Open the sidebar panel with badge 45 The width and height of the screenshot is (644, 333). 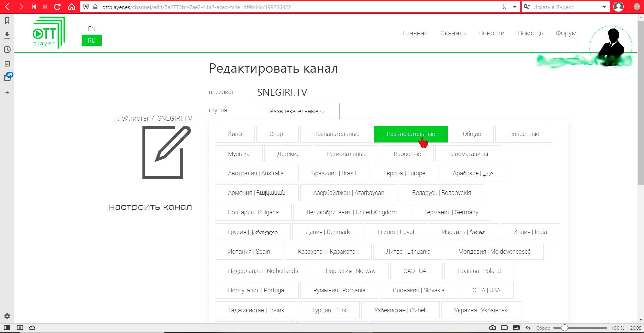pos(7,77)
